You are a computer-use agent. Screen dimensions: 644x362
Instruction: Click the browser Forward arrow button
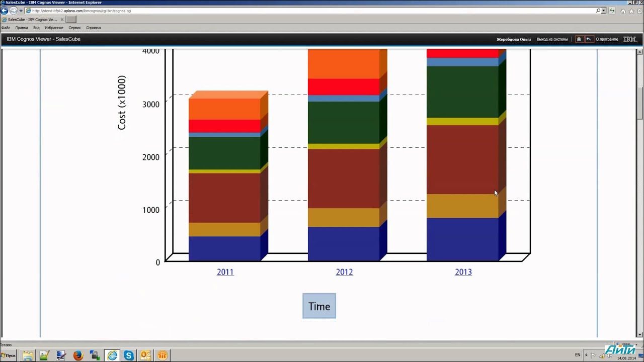[x=14, y=11]
